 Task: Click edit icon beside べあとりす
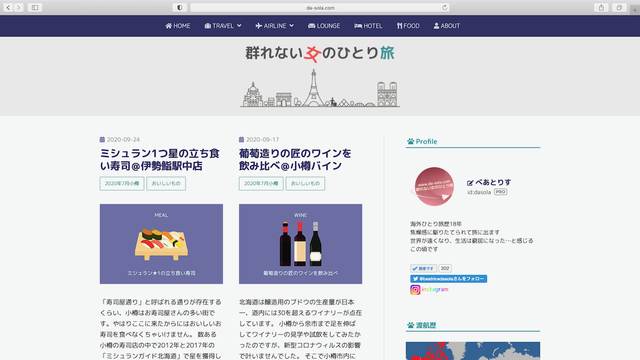pyautogui.click(x=470, y=183)
